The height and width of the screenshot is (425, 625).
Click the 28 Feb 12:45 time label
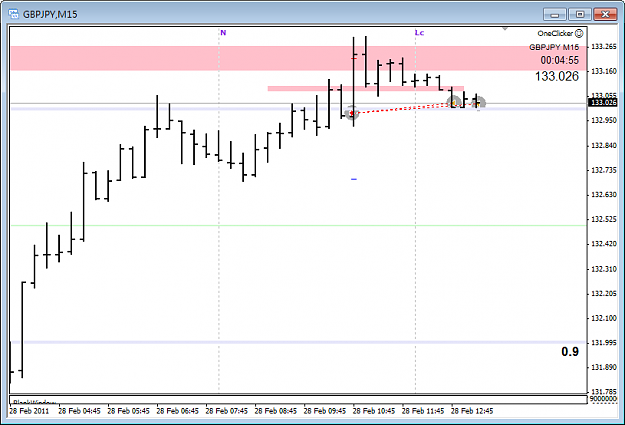point(472,411)
